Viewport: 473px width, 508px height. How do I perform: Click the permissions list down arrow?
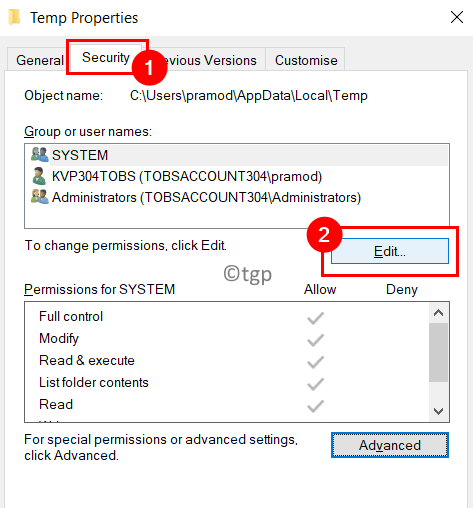[x=438, y=411]
